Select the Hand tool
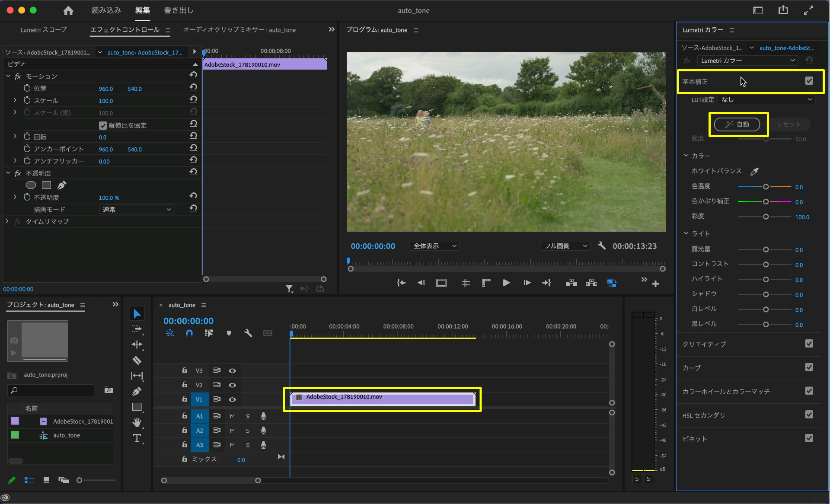 tap(137, 422)
